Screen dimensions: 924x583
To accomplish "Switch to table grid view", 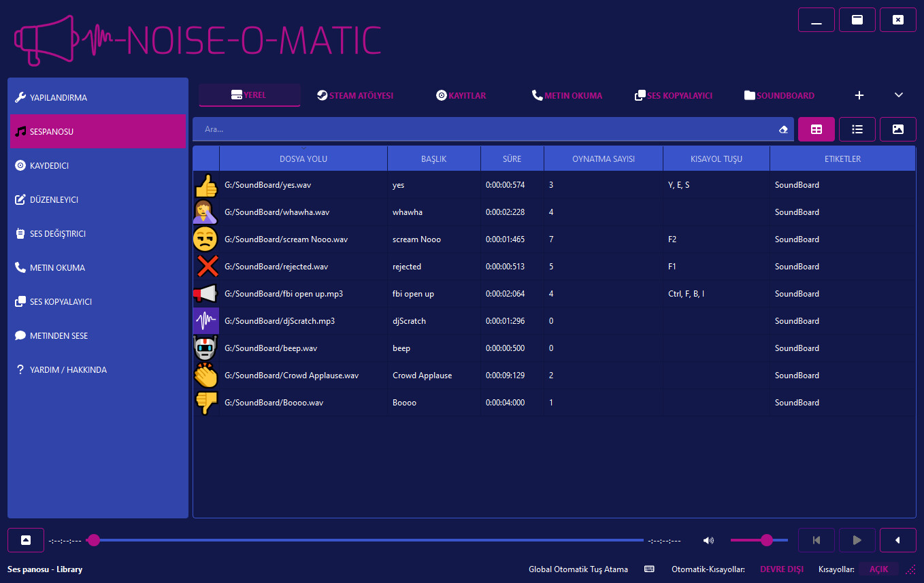I will [816, 129].
